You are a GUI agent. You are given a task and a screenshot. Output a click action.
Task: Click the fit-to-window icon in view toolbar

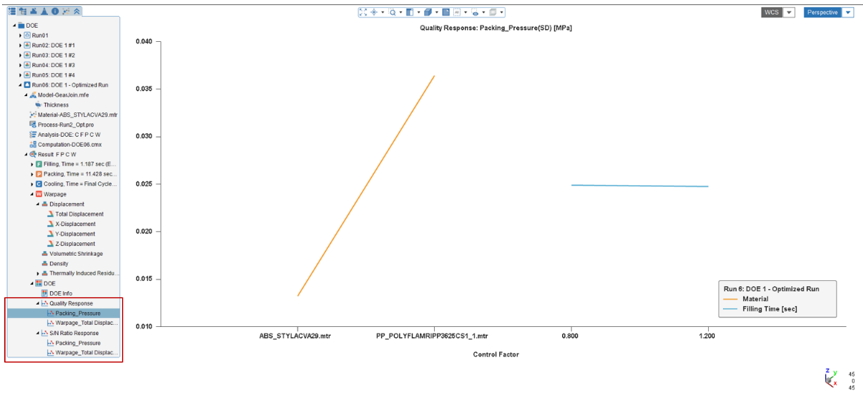(363, 12)
